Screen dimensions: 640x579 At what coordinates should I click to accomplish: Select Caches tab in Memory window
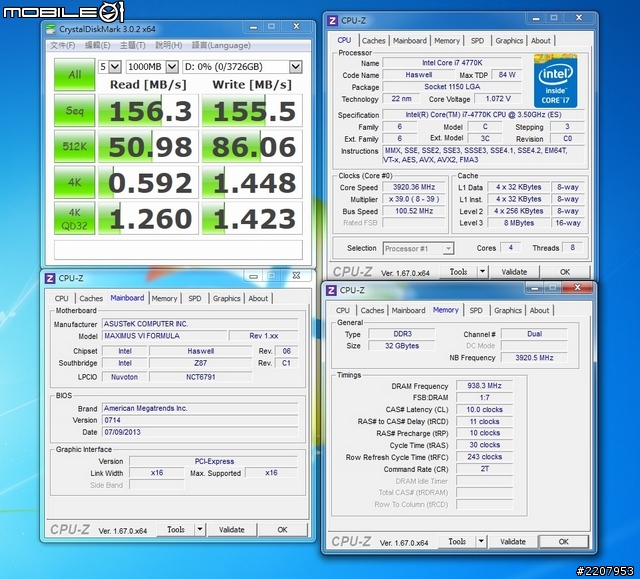pos(372,311)
